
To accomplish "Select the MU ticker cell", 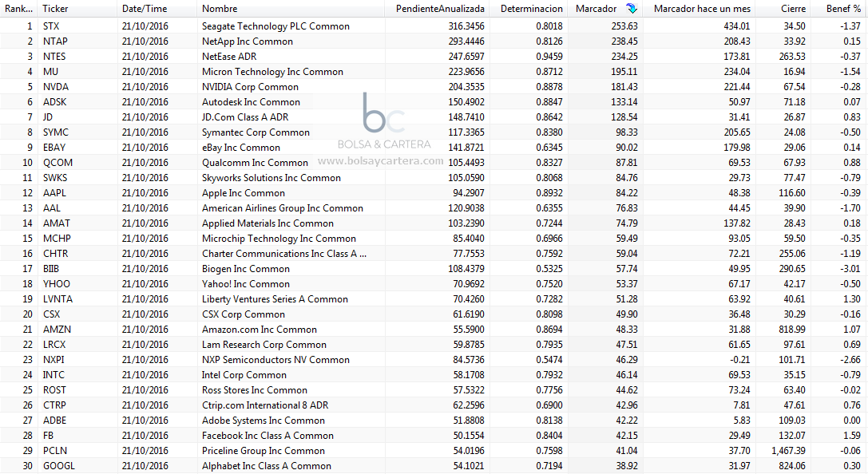I will 50,71.
